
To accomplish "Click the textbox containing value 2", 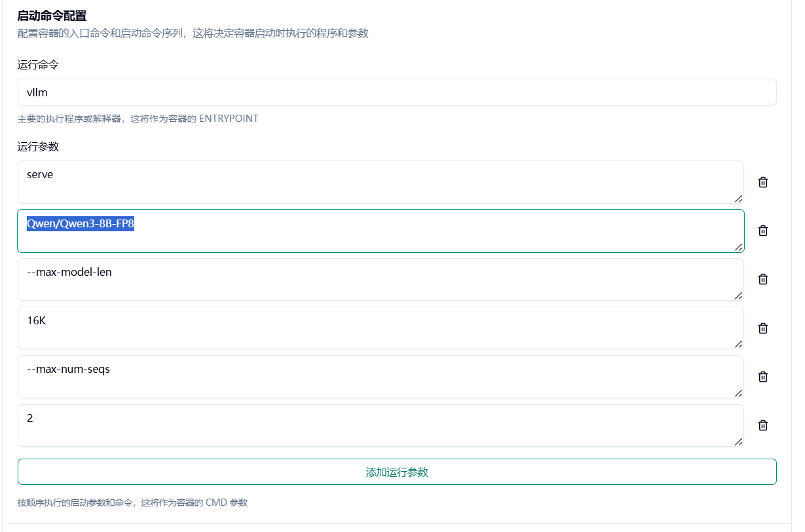I will [x=380, y=426].
